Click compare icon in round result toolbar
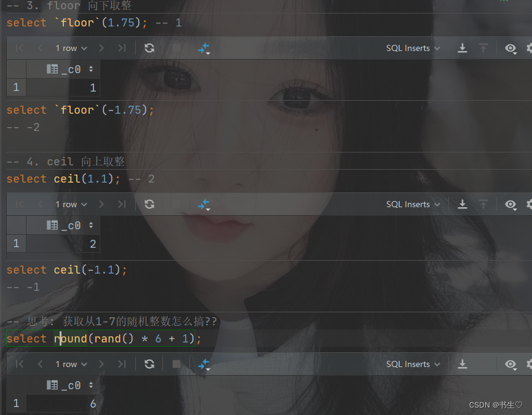This screenshot has width=532, height=415. tap(204, 365)
